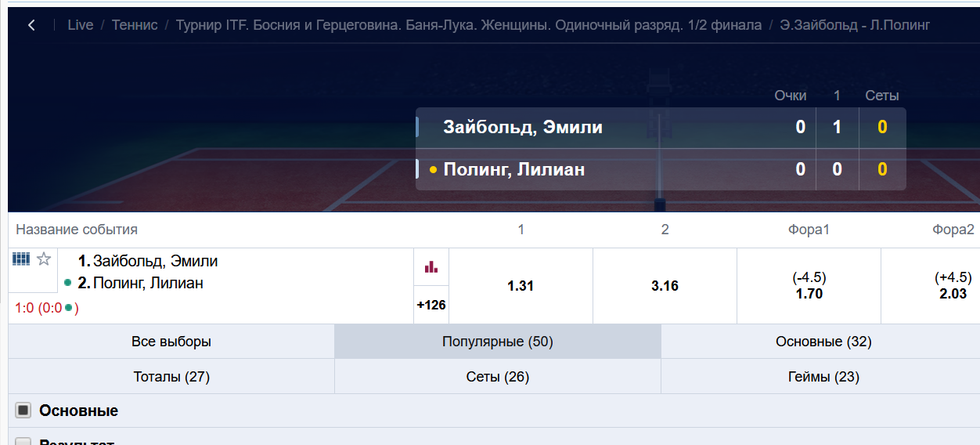This screenshot has height=445, width=980.
Task: Switch to Все выборы tab
Action: pos(171,342)
